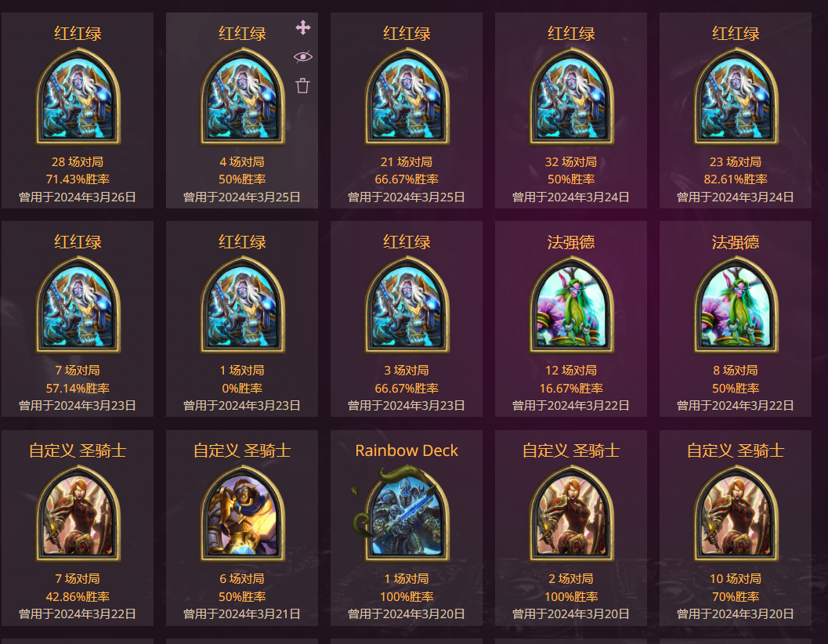The height and width of the screenshot is (644, 828).
Task: Open the 自定义 圣骑士 deck with 42.86% win rate
Action: (x=78, y=528)
